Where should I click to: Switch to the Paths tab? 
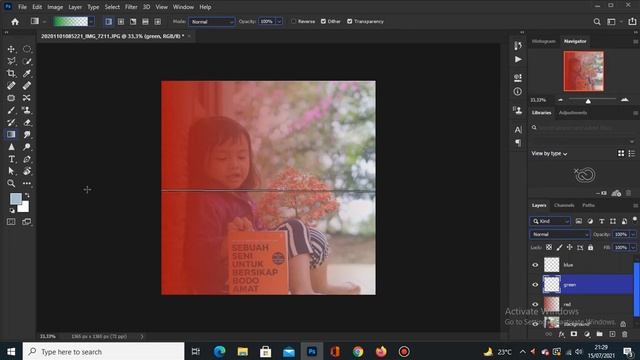coord(588,205)
